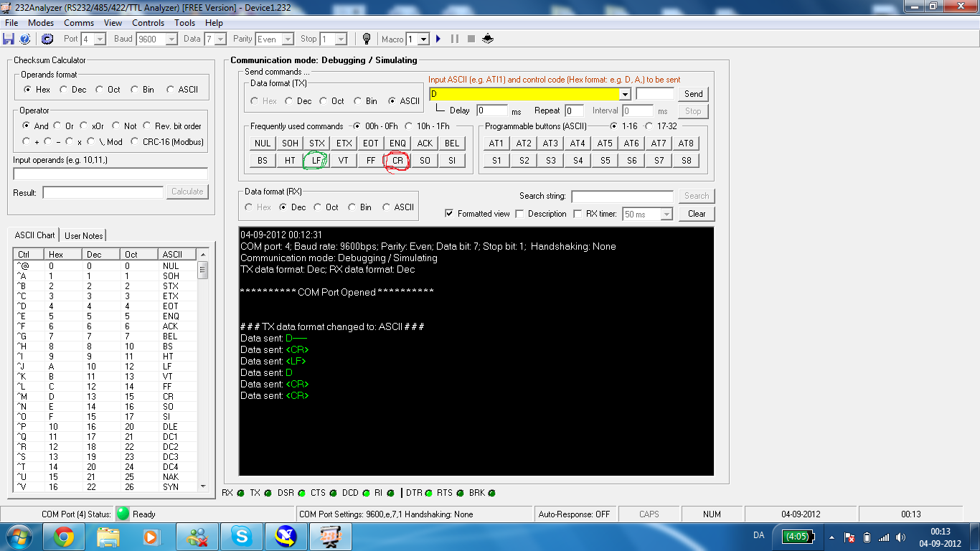The image size is (980, 551).
Task: Click the LF command button
Action: [316, 161]
